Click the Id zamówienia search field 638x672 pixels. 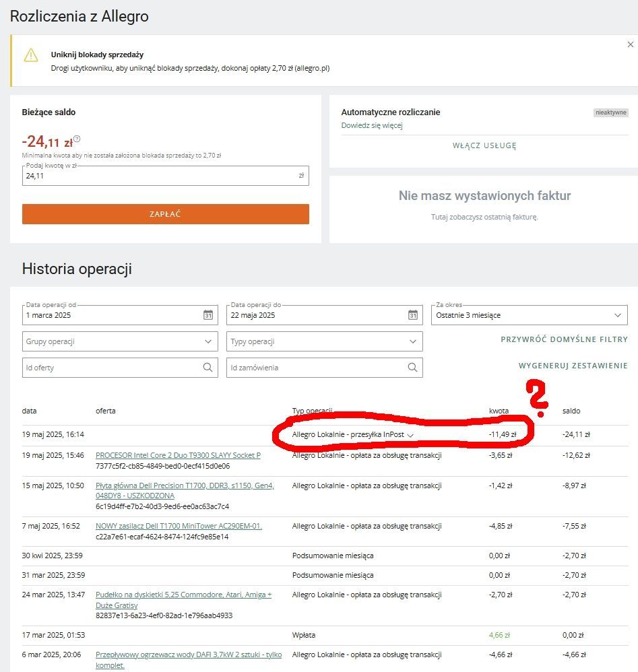(325, 367)
